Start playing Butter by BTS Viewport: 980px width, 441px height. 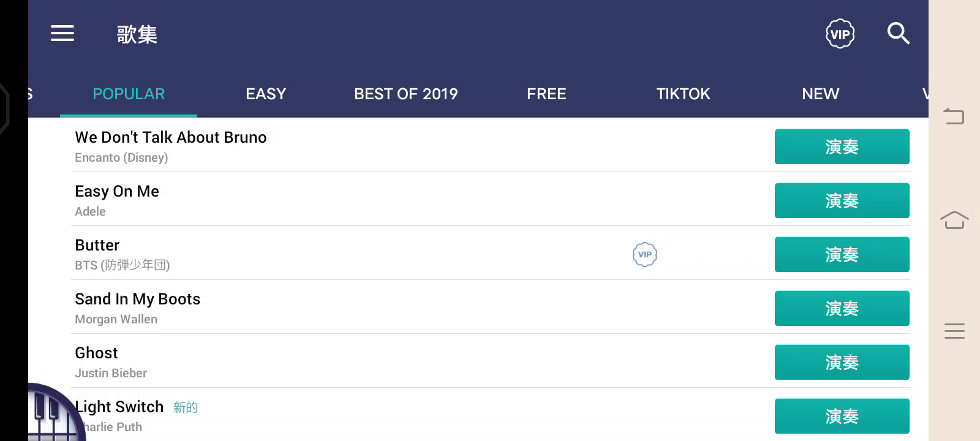(842, 254)
